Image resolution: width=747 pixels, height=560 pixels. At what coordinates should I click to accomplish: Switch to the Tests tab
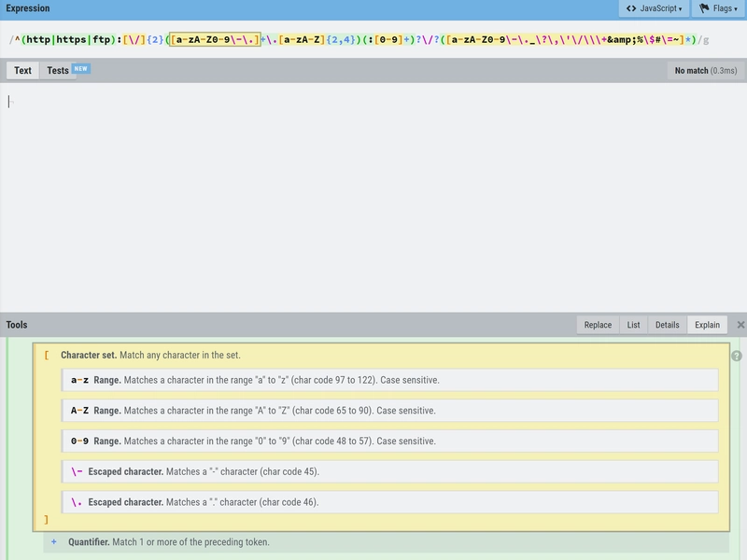(58, 70)
